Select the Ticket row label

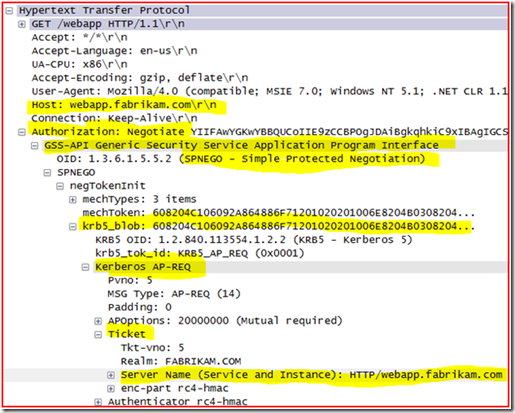click(127, 334)
